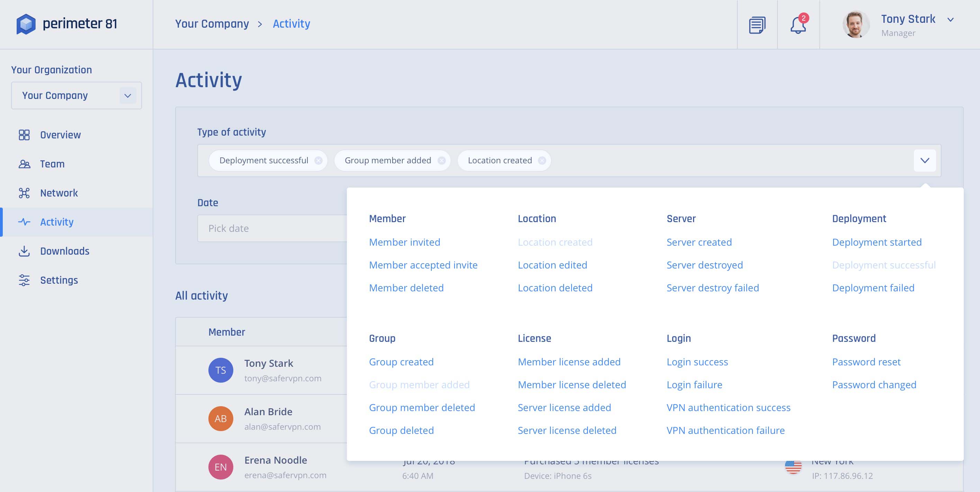
Task: Collapse the Type of activity dropdown arrow
Action: 925,161
